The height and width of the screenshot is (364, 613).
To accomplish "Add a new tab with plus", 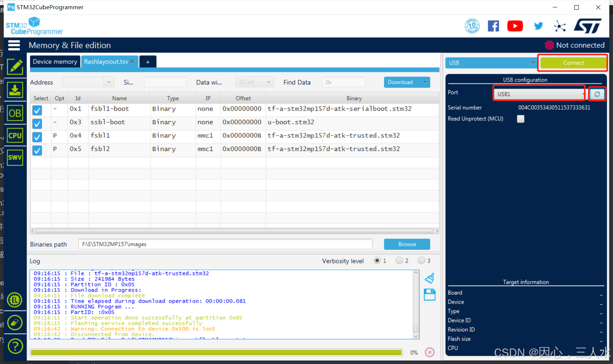I will [x=148, y=62].
